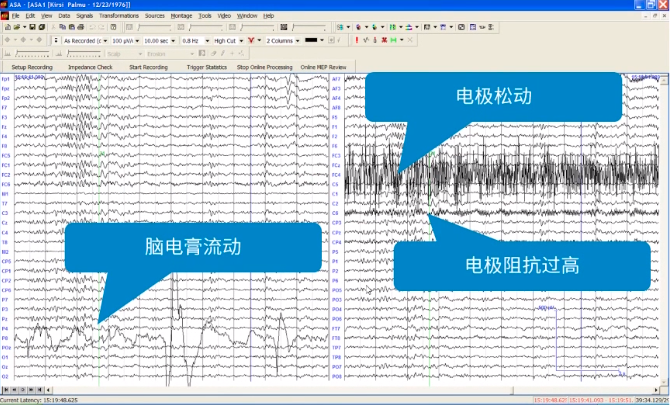The height and width of the screenshot is (405, 670).
Task: Click the Save All icon
Action: click(41, 27)
